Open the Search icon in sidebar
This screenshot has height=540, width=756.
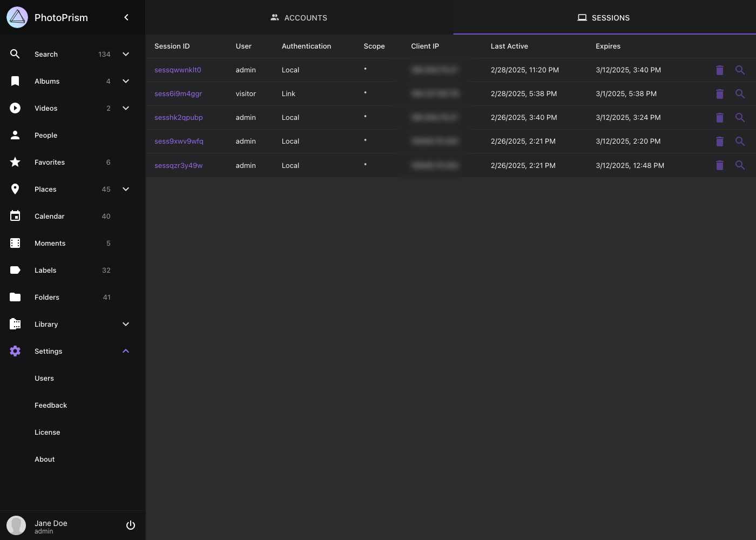click(15, 54)
